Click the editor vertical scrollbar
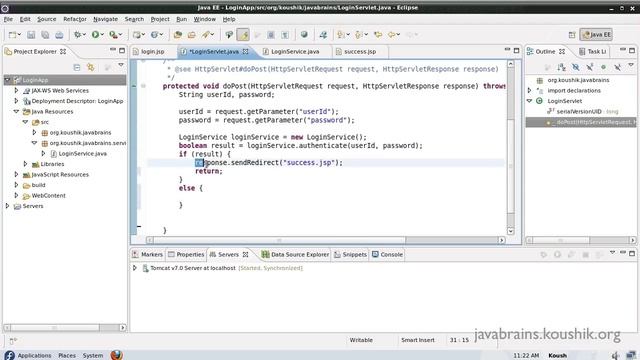This screenshot has width=640, height=360. (511, 147)
